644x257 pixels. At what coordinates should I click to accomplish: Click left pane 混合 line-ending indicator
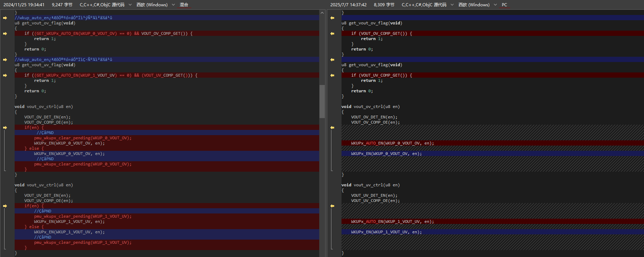click(x=184, y=5)
